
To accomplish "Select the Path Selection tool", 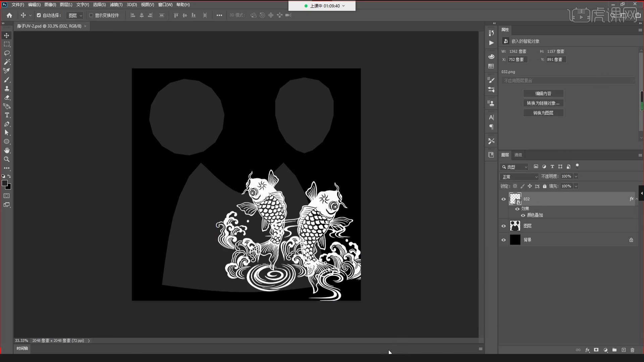I will [x=7, y=133].
